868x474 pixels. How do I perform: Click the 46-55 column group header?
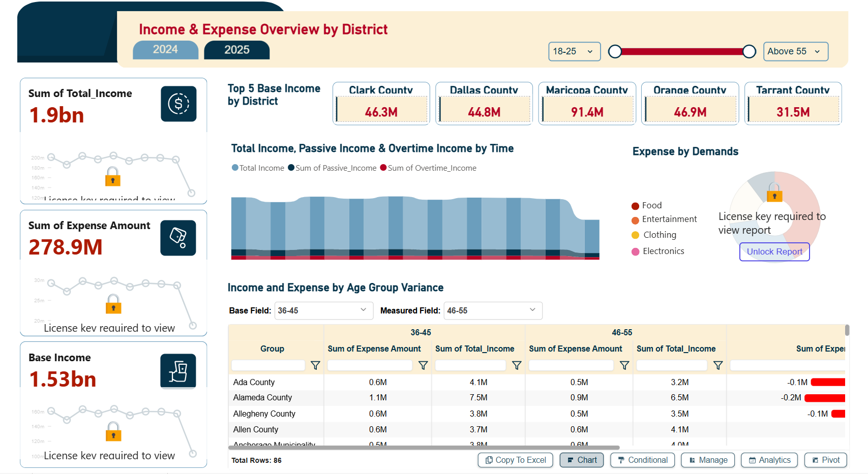622,332
